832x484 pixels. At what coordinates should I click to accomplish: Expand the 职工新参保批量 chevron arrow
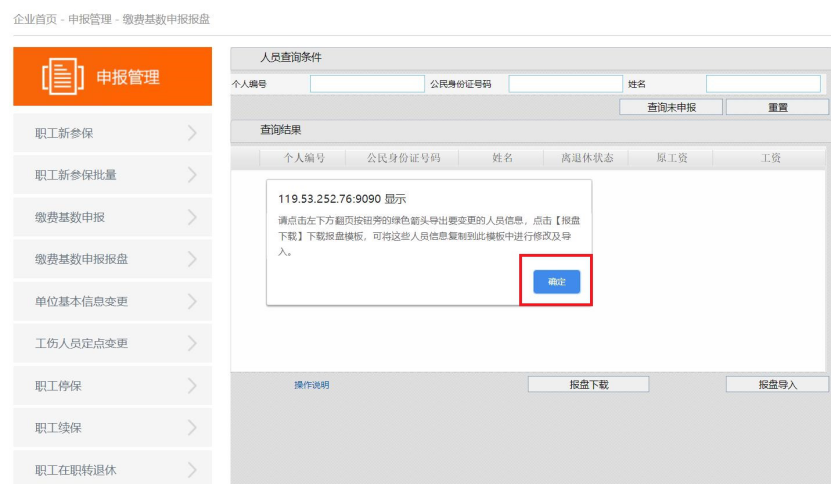pyautogui.click(x=192, y=175)
